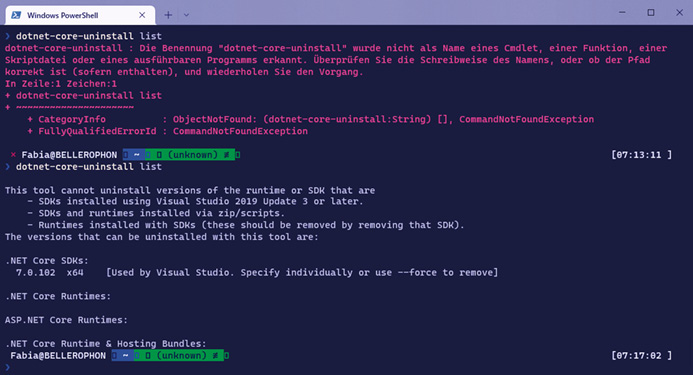Click the CommandNotFoundException FullyQualifiedErrorId line
This screenshot has width=693, height=375.
point(167,131)
